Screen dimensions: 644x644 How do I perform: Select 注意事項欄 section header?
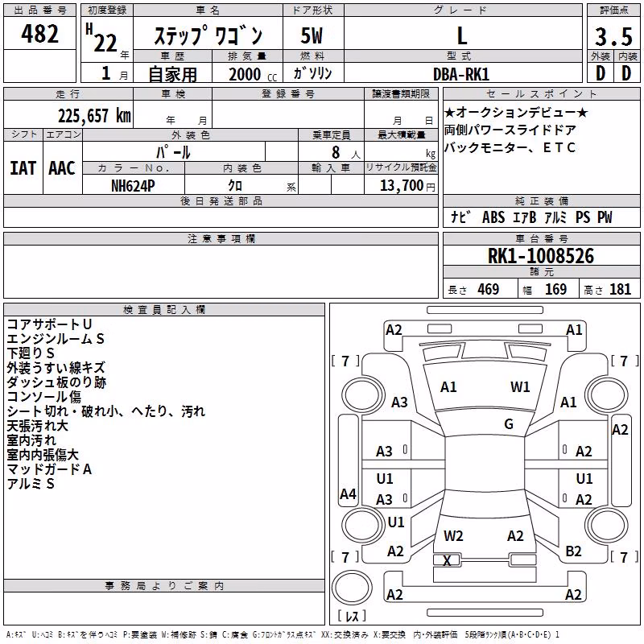point(221,238)
